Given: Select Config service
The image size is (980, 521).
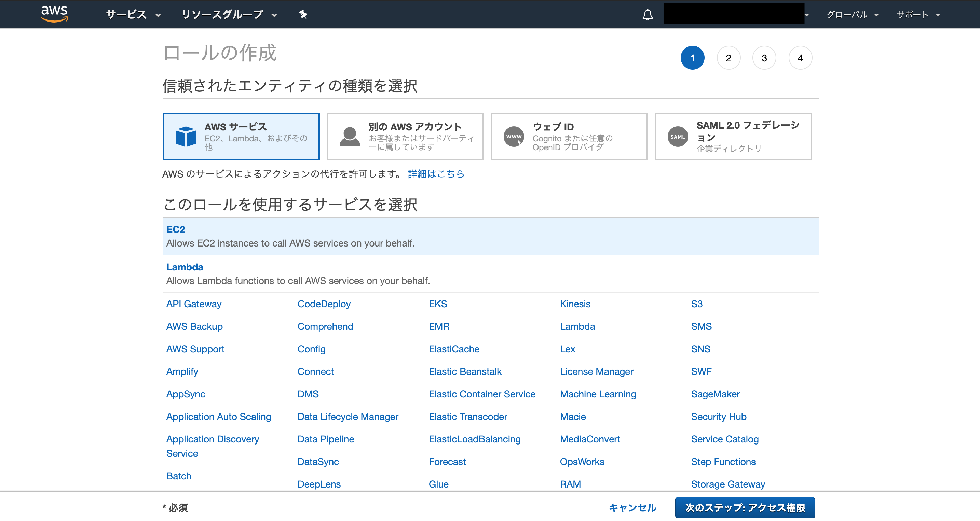Looking at the screenshot, I should coord(311,349).
